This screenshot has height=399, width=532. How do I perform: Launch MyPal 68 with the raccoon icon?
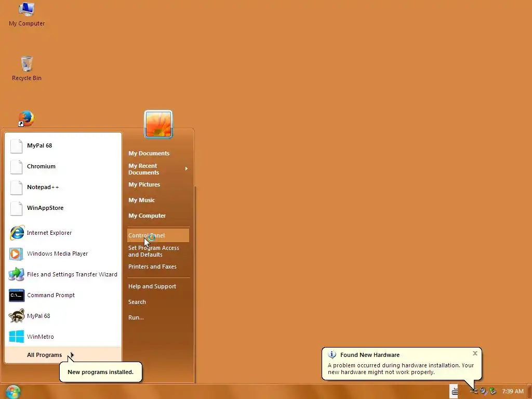(x=63, y=316)
